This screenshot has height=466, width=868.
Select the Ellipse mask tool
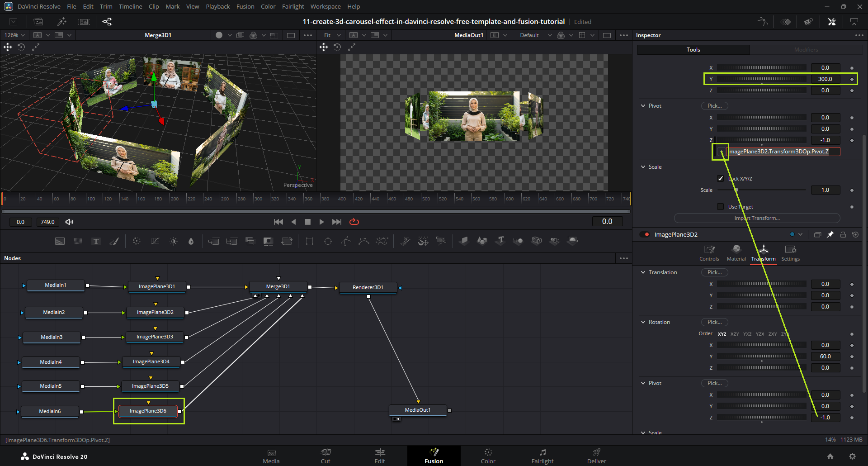(x=328, y=241)
